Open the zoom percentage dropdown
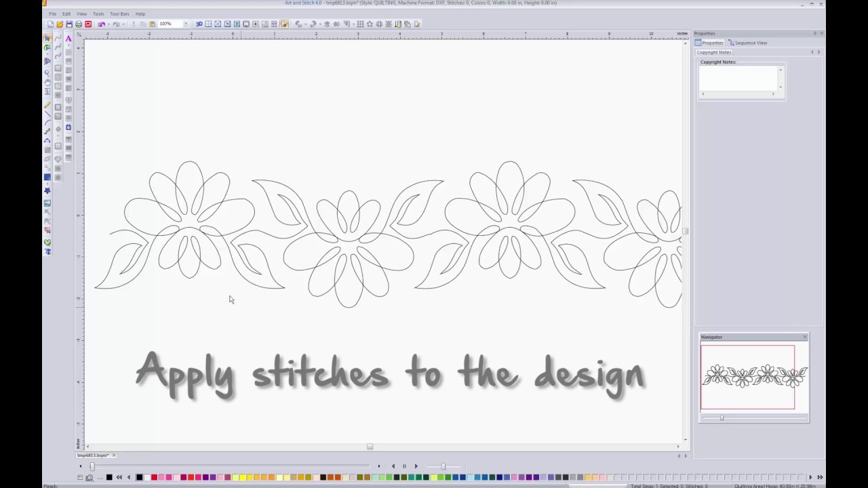The width and height of the screenshot is (868, 488). coord(186,24)
